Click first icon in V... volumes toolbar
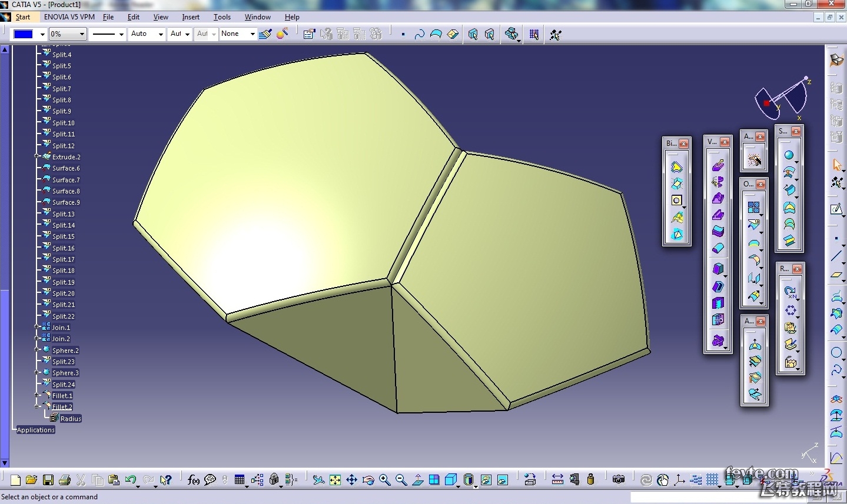This screenshot has height=504, width=847. (718, 166)
